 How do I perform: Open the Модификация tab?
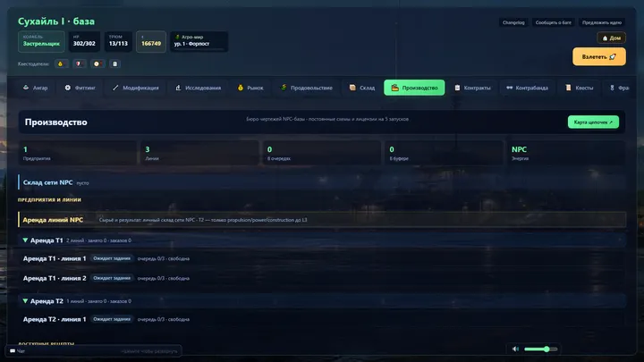(x=136, y=88)
